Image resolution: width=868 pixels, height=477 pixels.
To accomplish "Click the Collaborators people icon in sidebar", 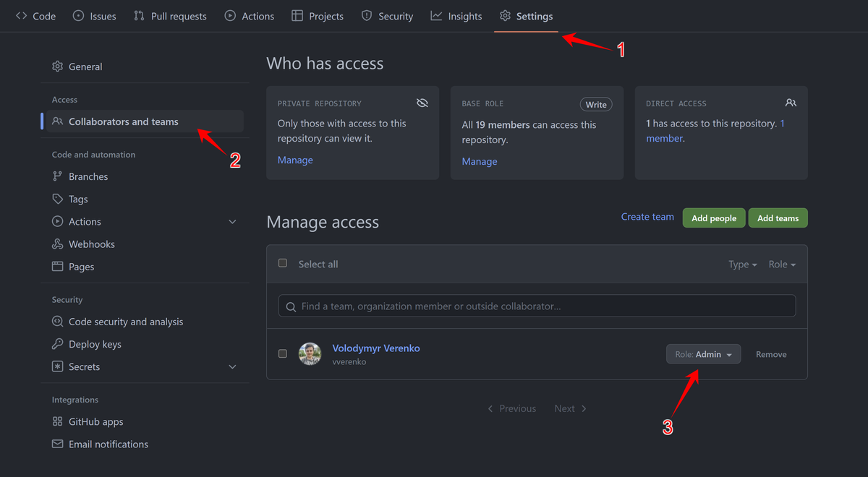I will tap(57, 121).
